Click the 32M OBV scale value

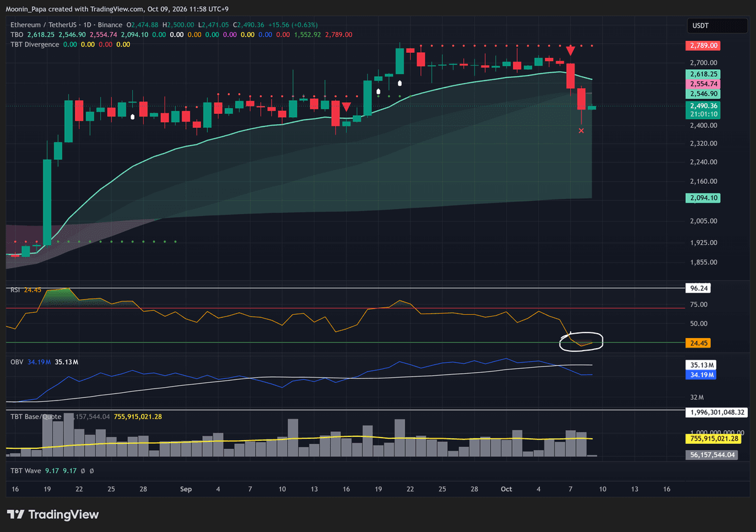(698, 398)
